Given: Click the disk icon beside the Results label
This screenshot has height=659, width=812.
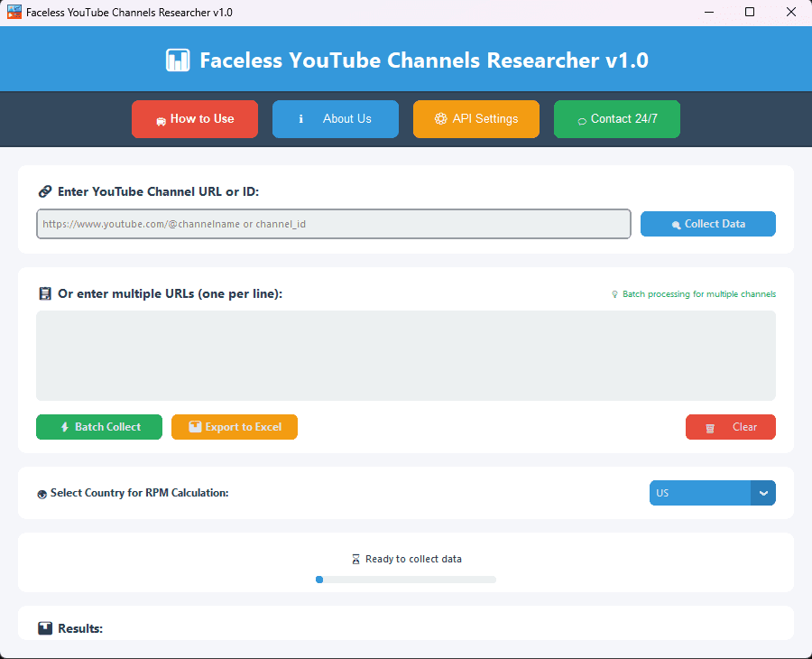Looking at the screenshot, I should (44, 627).
